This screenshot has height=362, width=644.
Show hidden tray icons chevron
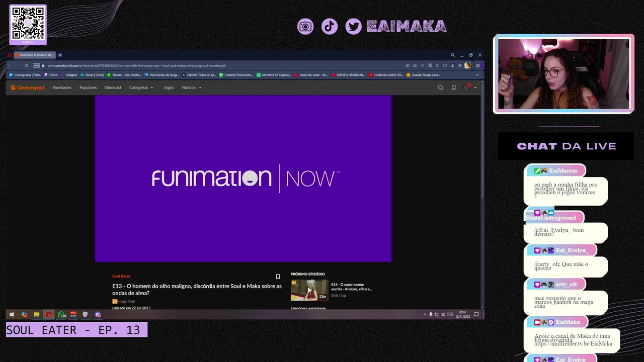pos(425,315)
